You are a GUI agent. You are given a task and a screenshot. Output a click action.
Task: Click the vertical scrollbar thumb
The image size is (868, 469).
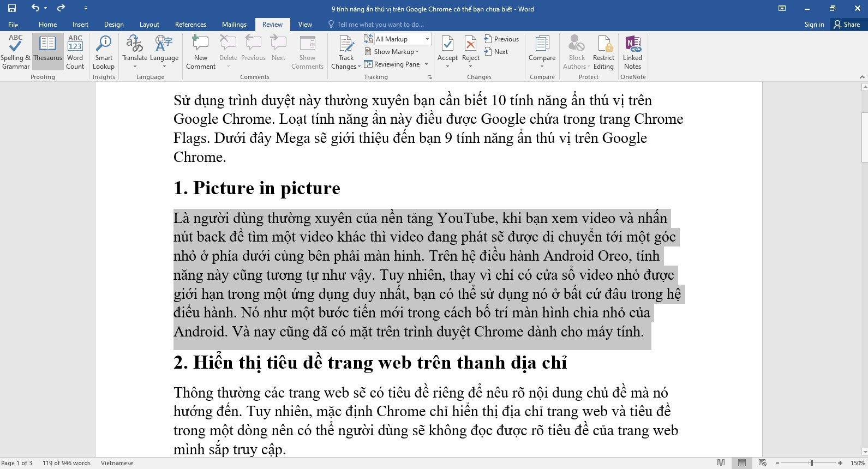point(864,137)
